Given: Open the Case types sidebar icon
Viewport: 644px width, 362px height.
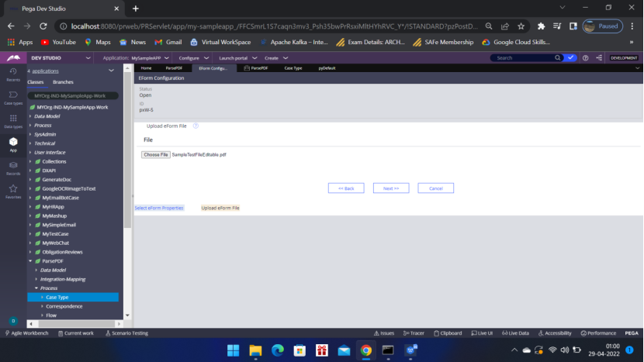Looking at the screenshot, I should tap(13, 98).
